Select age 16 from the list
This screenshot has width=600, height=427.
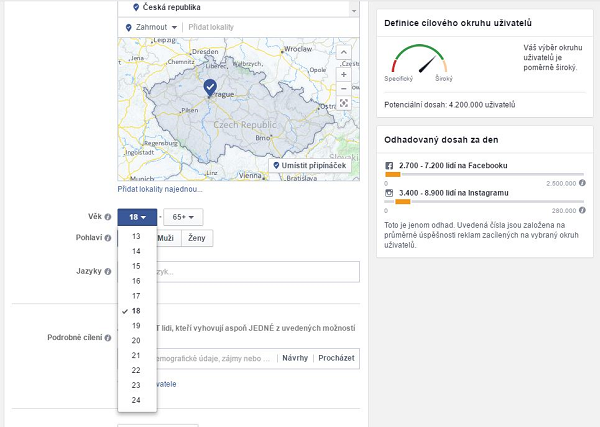click(137, 281)
